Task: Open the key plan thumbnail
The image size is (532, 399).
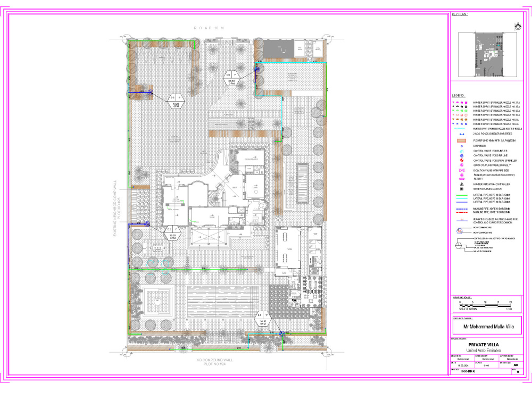Action: click(x=487, y=54)
